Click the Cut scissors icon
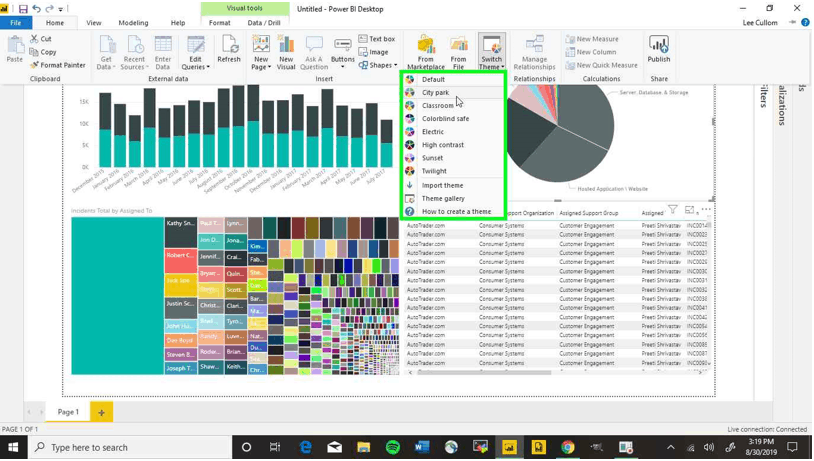This screenshot has height=461, width=814. (x=34, y=38)
